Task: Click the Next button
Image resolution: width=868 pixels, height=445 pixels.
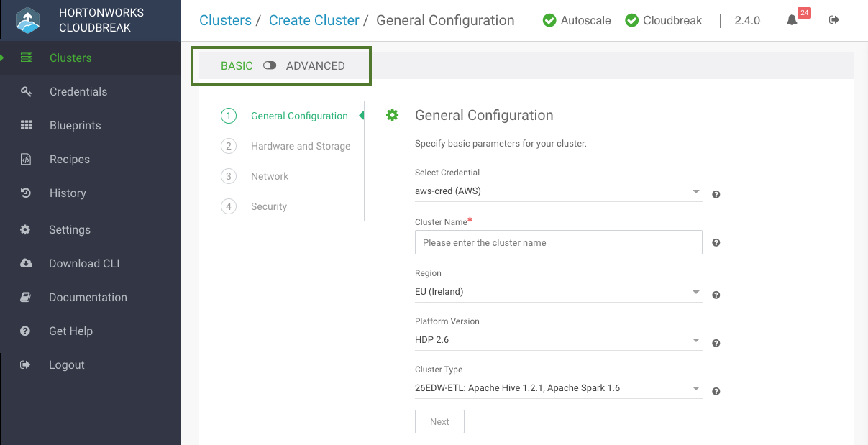Action: coord(439,422)
